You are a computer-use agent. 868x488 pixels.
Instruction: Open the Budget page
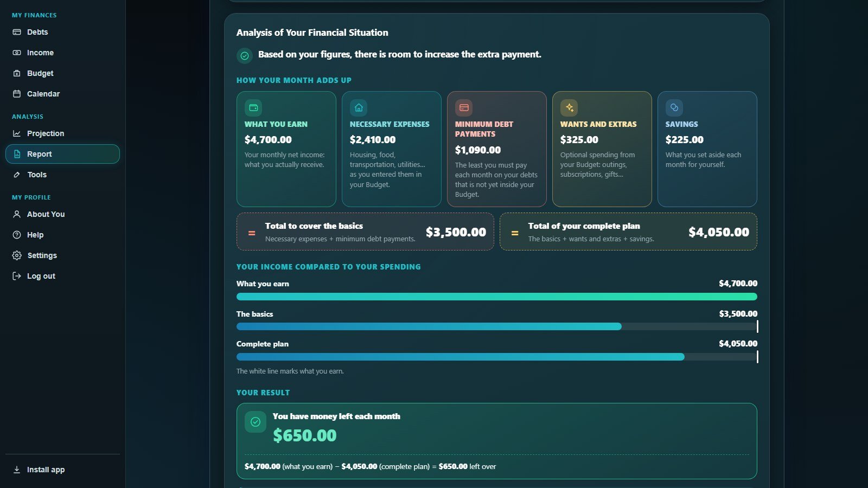coord(62,73)
